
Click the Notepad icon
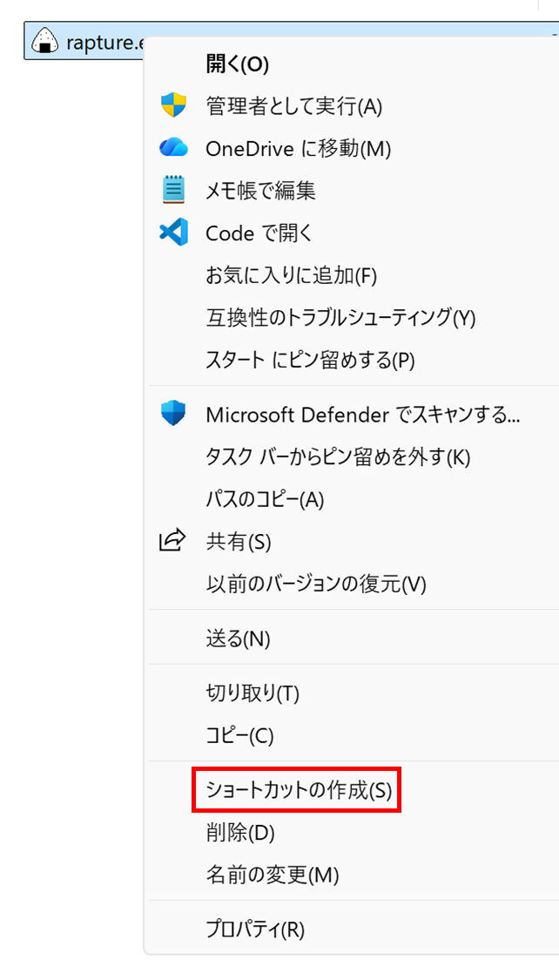(173, 191)
